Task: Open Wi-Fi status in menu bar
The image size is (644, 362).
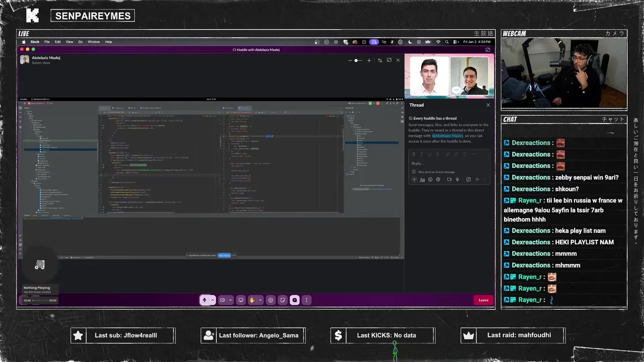Action: pyautogui.click(x=438, y=42)
